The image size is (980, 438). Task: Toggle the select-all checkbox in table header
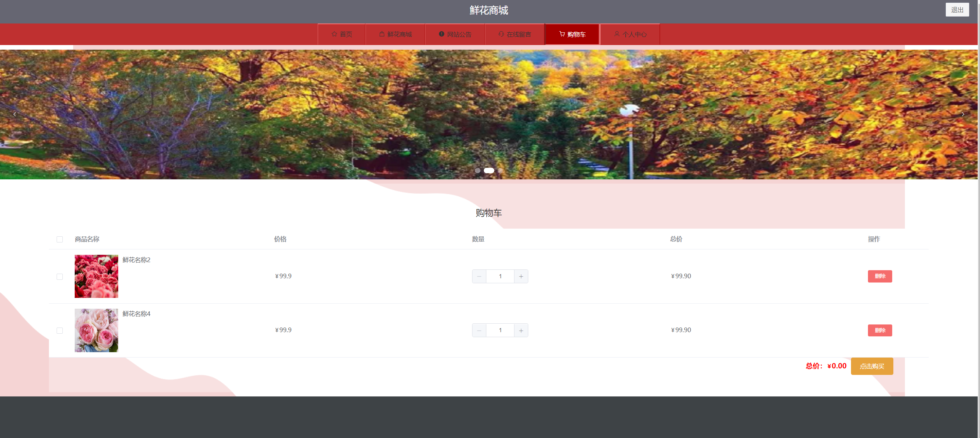60,239
